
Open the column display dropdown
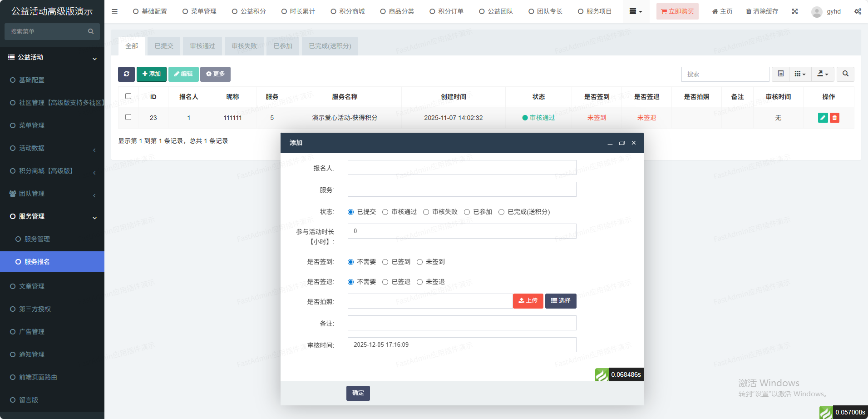tap(800, 74)
